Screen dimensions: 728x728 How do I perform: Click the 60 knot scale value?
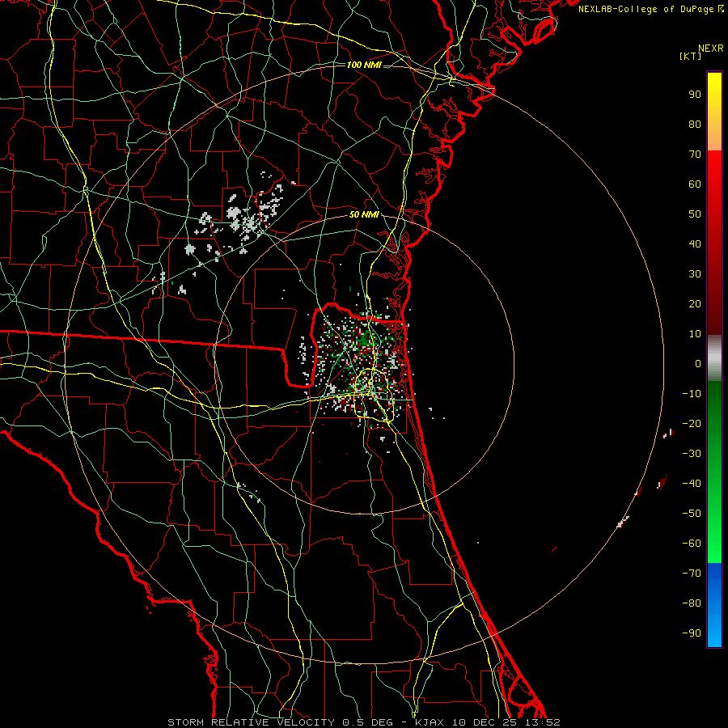pos(695,184)
